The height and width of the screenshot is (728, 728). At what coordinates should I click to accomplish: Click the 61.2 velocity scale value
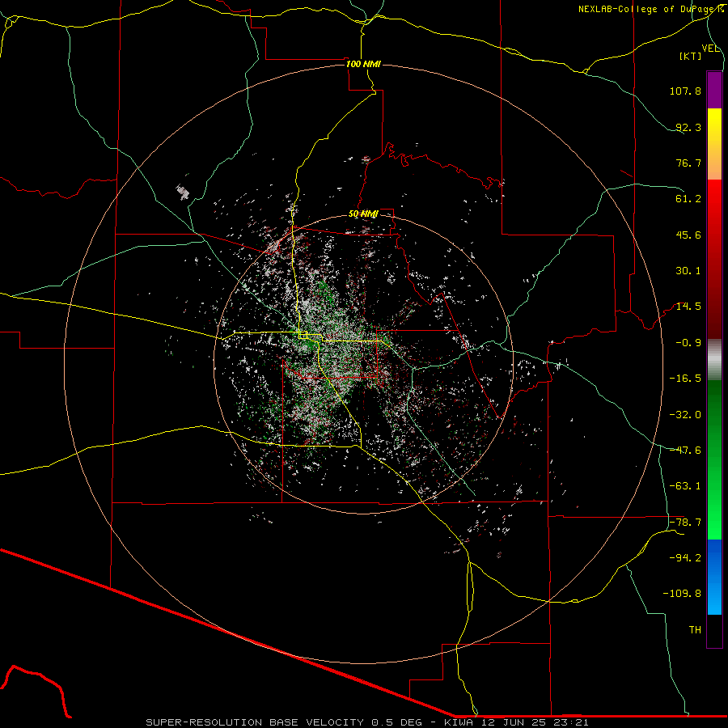(688, 199)
